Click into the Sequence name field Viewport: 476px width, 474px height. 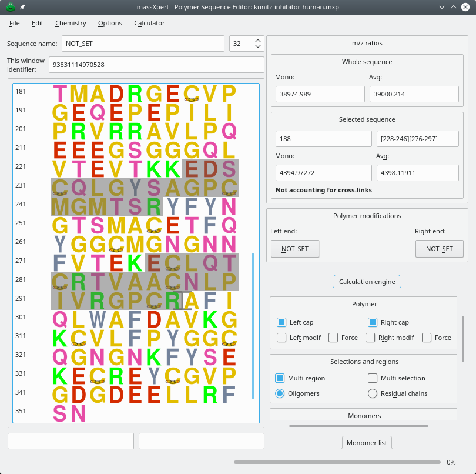coord(143,44)
